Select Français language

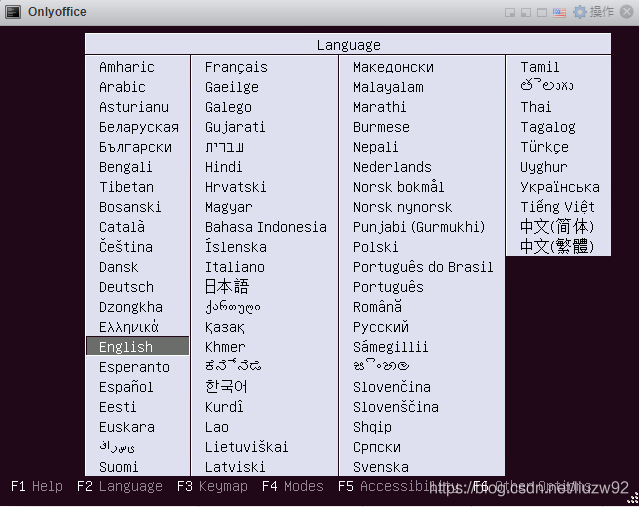coord(236,67)
